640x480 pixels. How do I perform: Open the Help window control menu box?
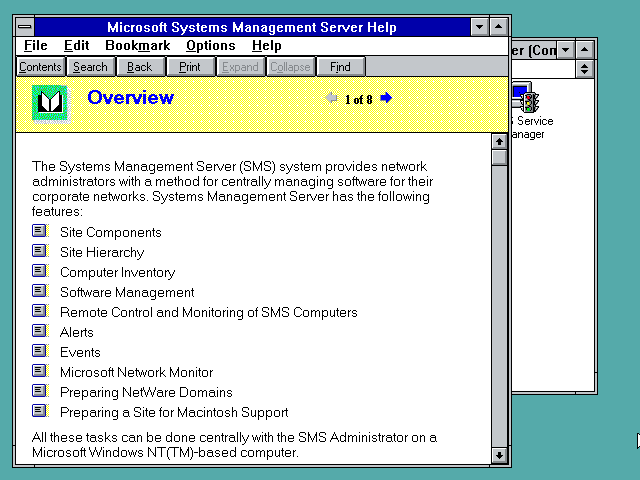click(25, 27)
